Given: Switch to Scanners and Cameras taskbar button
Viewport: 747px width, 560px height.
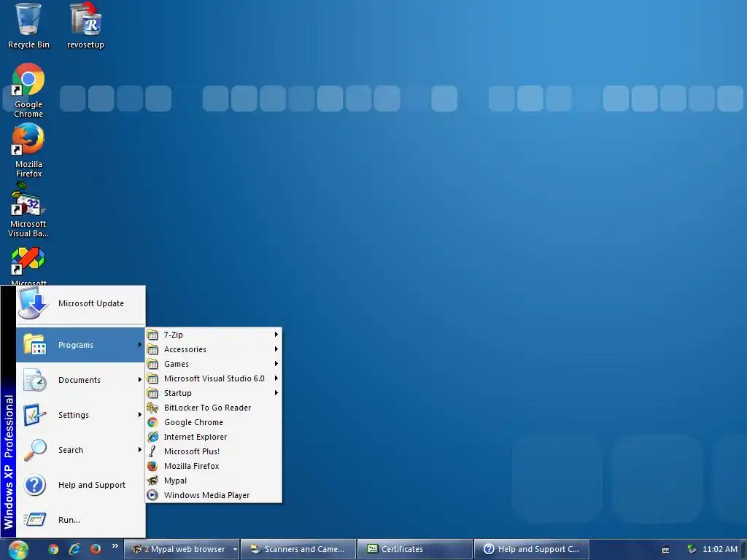Looking at the screenshot, I should pyautogui.click(x=298, y=550).
